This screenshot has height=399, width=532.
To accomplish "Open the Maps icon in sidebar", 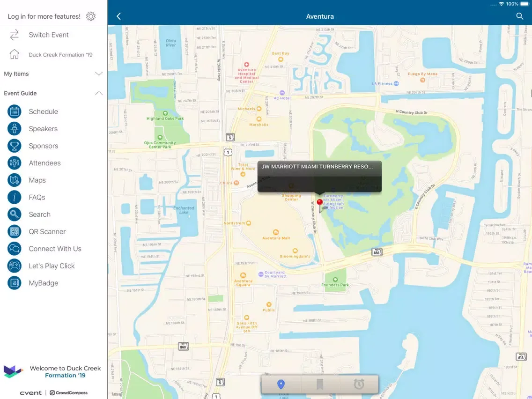I will pos(14,180).
